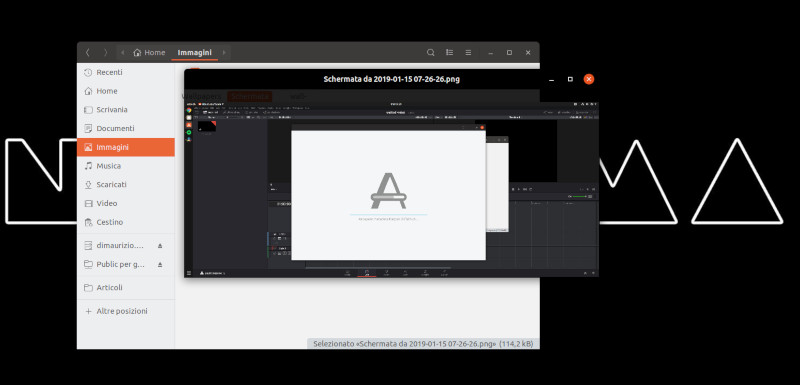The width and height of the screenshot is (800, 385).
Task: Open Recenti in the sidebar
Action: [126, 72]
